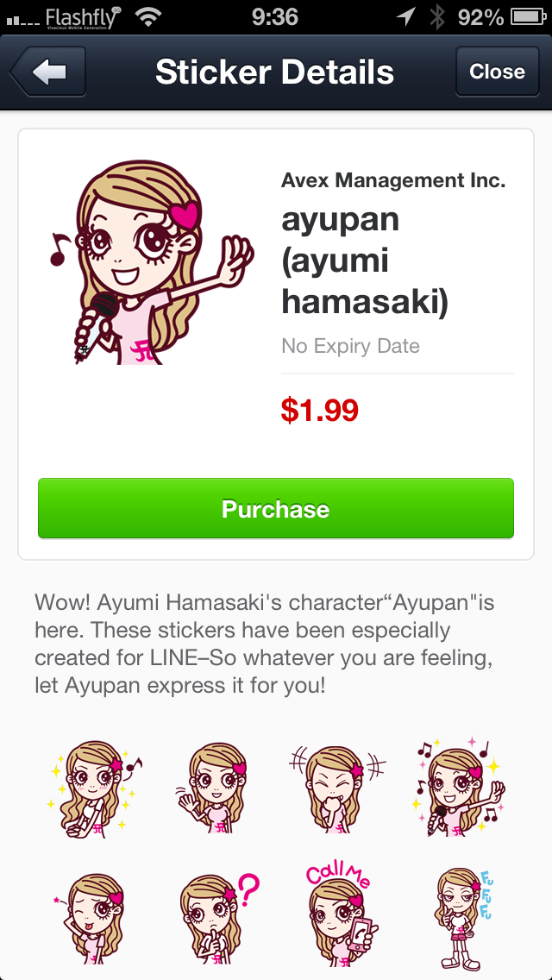Tap the Wi-Fi status icon
The height and width of the screenshot is (980, 552).
(148, 17)
